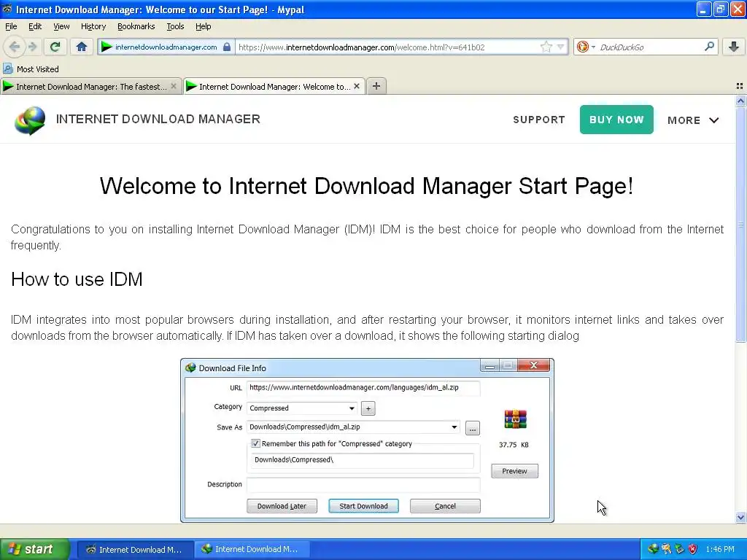Switch to 'Internet Download Manager: The fastest' tab

pos(91,86)
